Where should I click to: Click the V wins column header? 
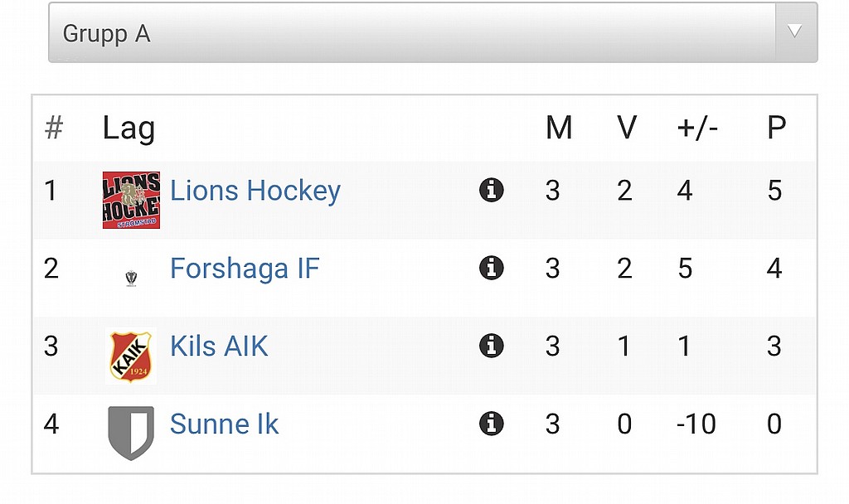(627, 128)
